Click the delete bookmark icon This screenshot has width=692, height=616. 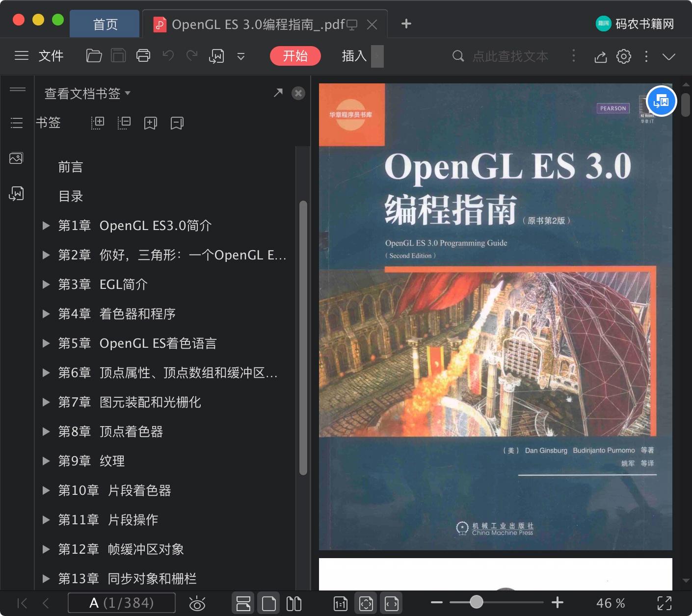177,123
